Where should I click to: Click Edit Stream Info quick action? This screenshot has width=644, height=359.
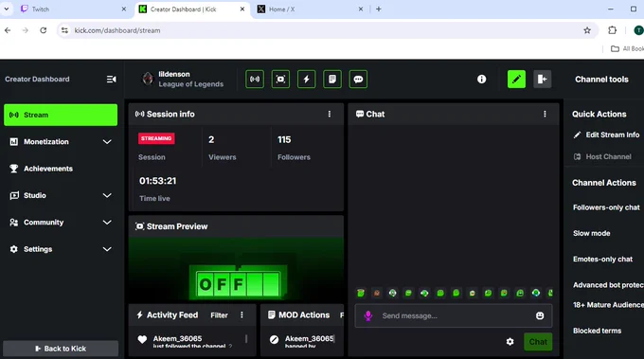tap(606, 135)
